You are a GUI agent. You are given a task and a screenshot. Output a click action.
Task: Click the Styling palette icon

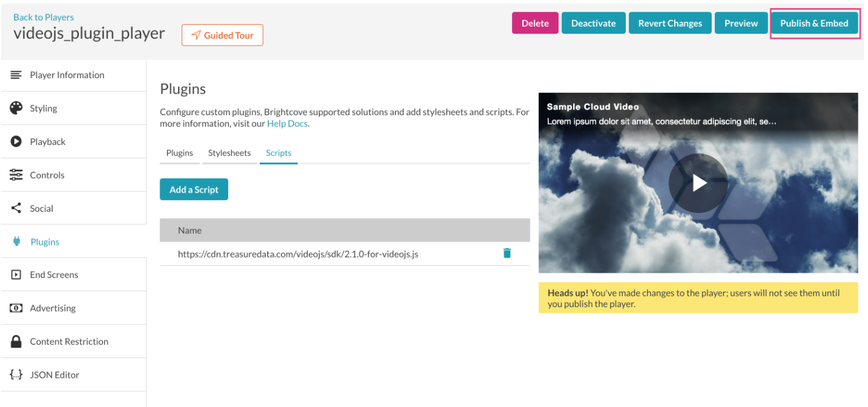click(x=16, y=108)
